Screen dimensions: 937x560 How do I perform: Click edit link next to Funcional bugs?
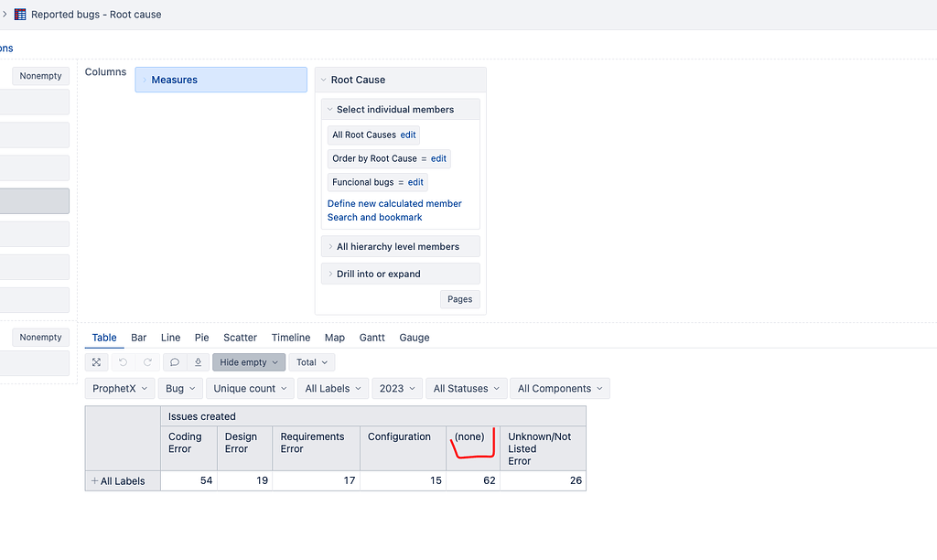tap(415, 182)
